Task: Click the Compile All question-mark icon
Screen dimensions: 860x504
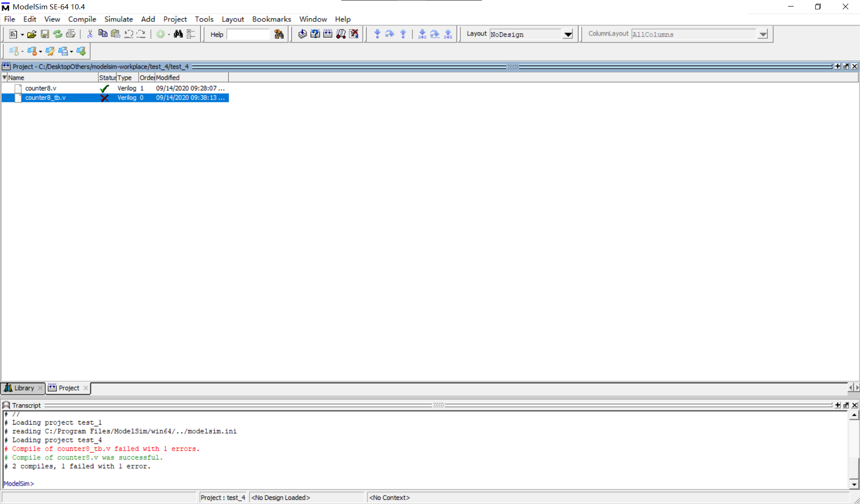Action: pyautogui.click(x=315, y=34)
